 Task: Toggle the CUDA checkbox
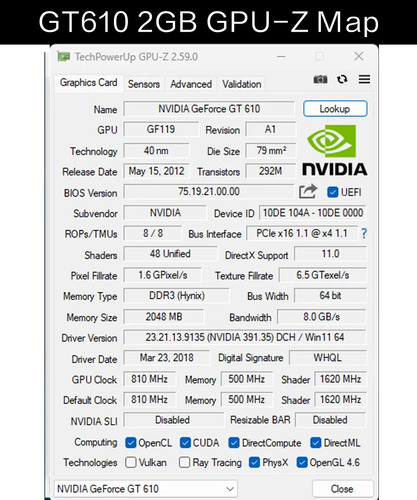pos(185,443)
